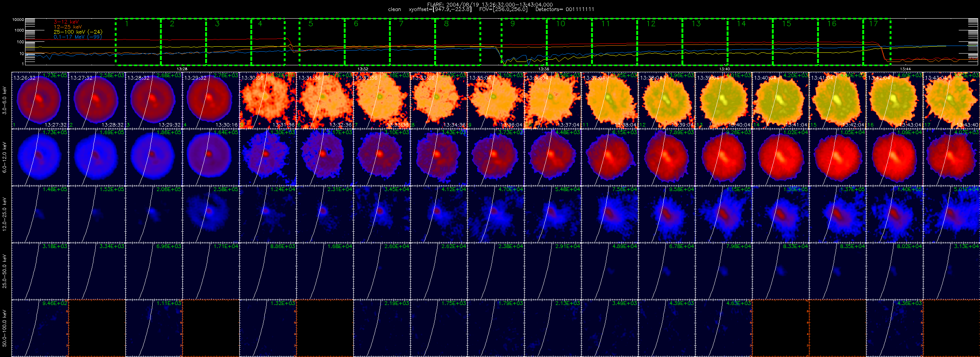Select time interval 2 on the light curve
The height and width of the screenshot is (357, 980).
(183, 41)
